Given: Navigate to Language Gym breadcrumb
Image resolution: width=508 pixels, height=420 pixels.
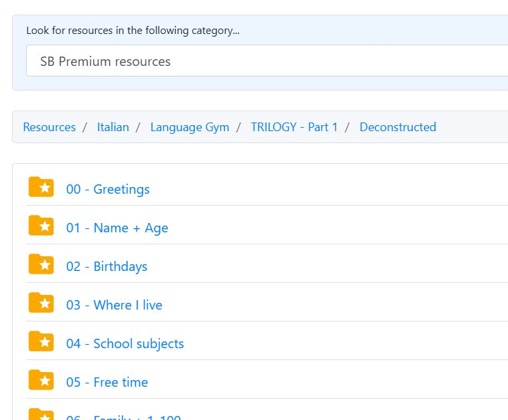Looking at the screenshot, I should click(x=190, y=127).
